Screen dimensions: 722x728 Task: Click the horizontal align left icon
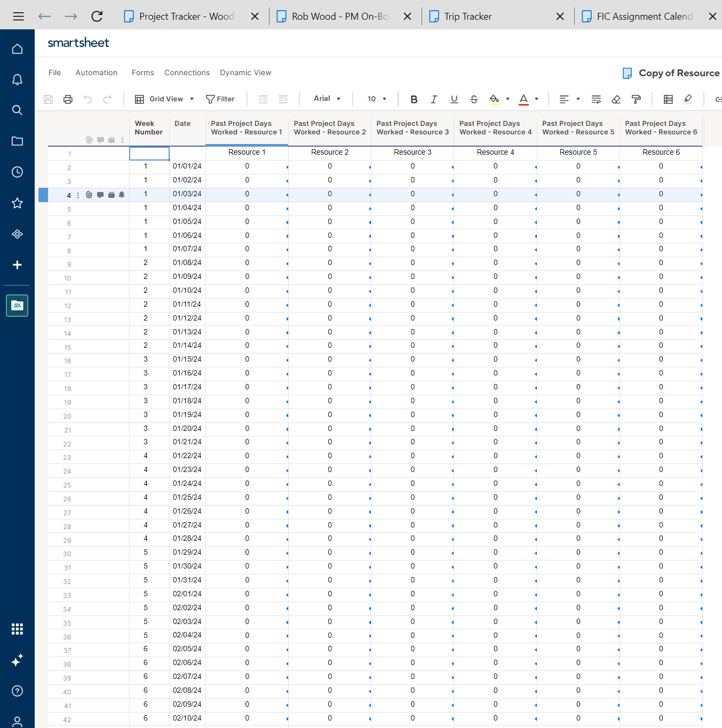tap(564, 99)
